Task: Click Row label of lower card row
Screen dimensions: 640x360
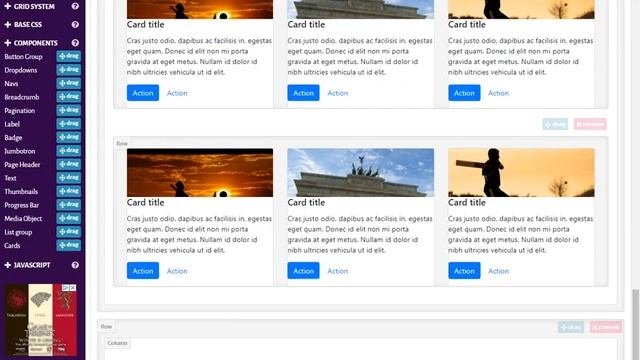Action: (122, 143)
